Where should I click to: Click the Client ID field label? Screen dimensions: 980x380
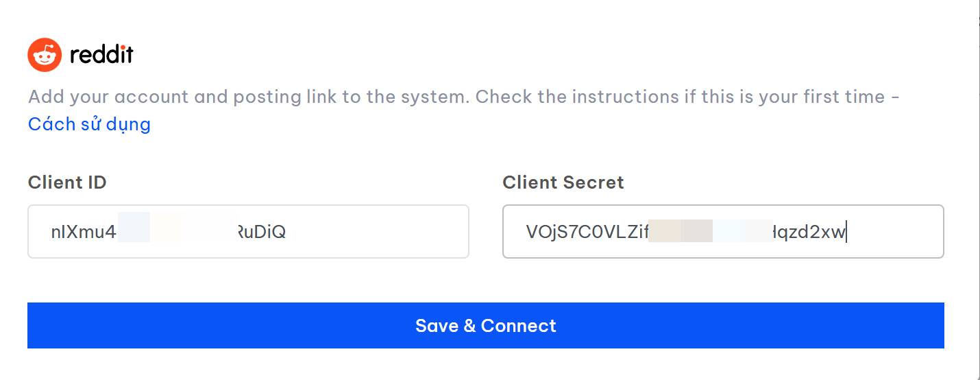[x=67, y=182]
